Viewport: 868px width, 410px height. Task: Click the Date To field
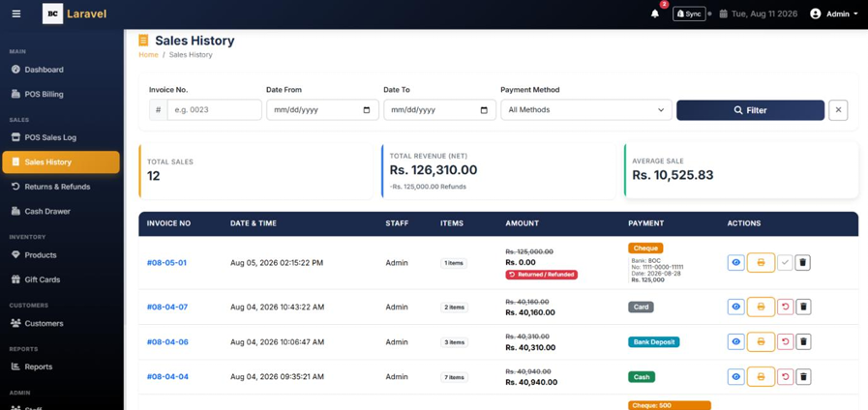click(439, 110)
